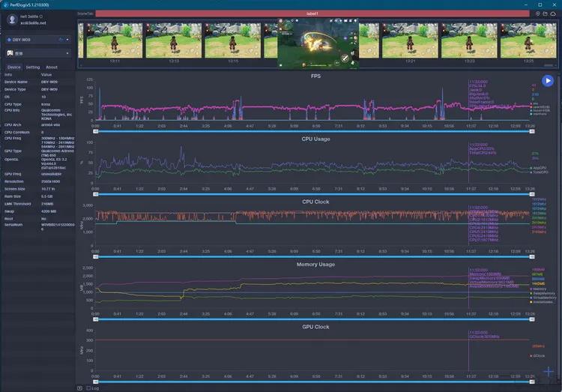Toggle the GClock legend entry

click(537, 356)
